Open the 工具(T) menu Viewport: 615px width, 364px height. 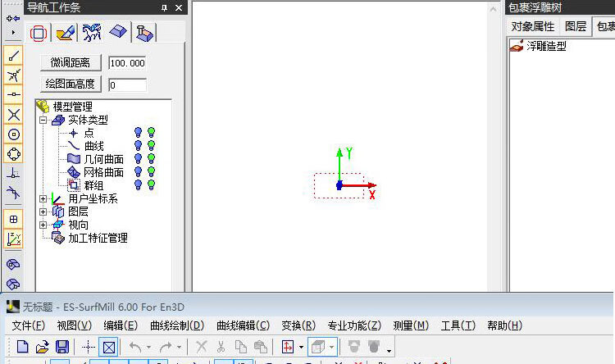pos(458,325)
